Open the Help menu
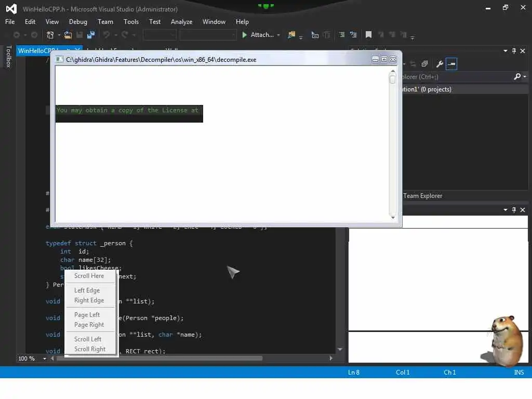The width and height of the screenshot is (532, 399). point(242,22)
